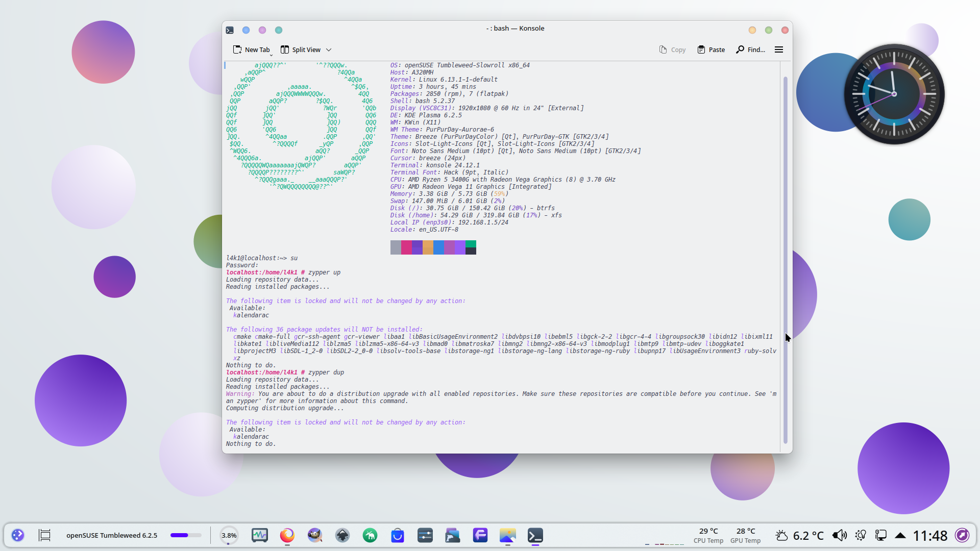Open a New Tab in Konsole
The width and height of the screenshot is (980, 551).
click(x=251, y=49)
